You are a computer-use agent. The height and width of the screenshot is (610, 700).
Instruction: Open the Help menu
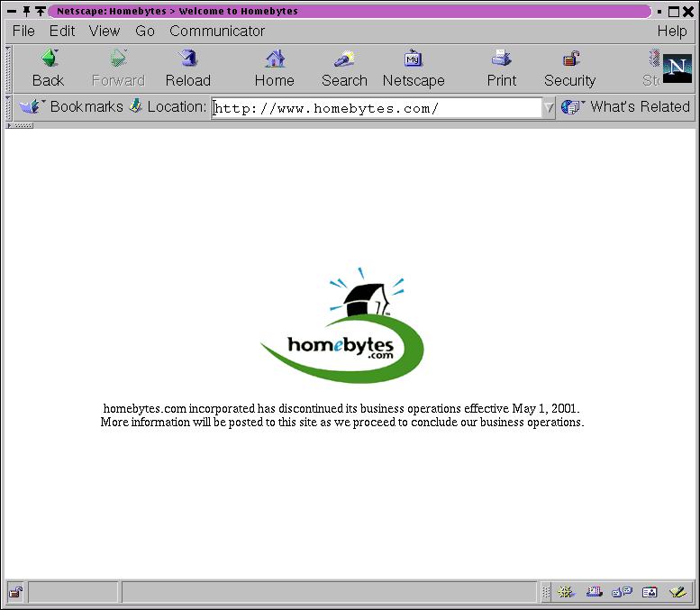point(672,31)
